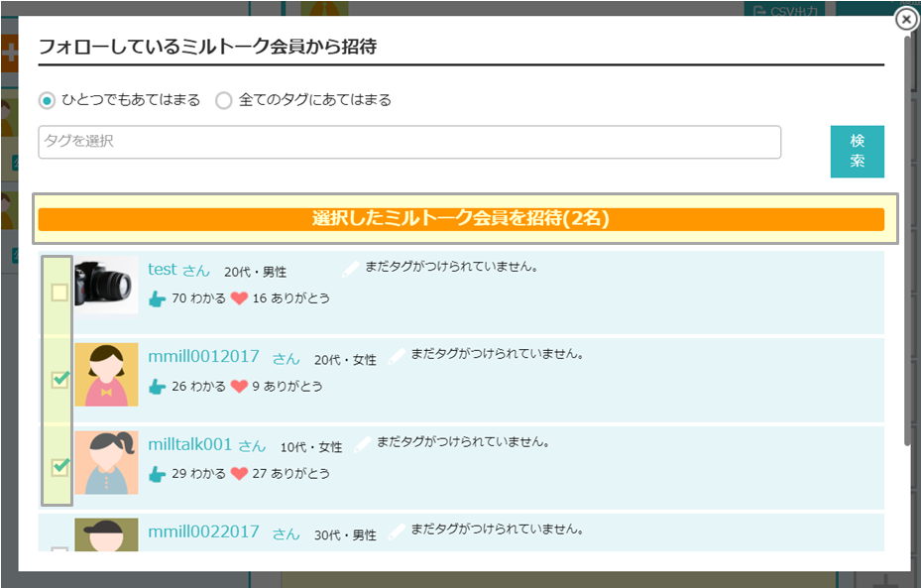Open the test さん profile link

[x=178, y=270]
